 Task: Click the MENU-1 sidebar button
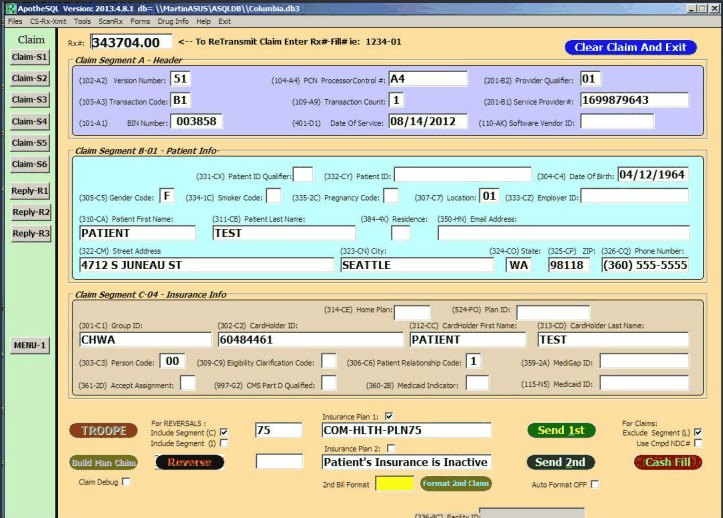pos(29,345)
